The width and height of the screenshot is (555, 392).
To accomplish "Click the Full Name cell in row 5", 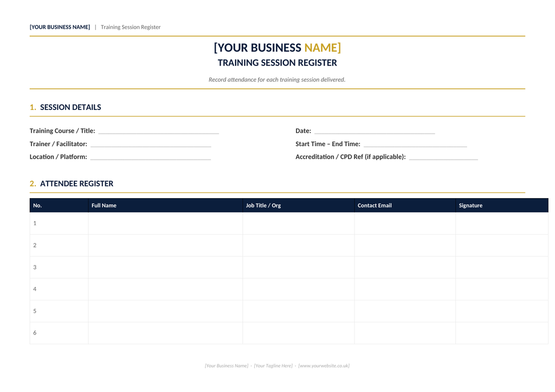I will (x=165, y=311).
